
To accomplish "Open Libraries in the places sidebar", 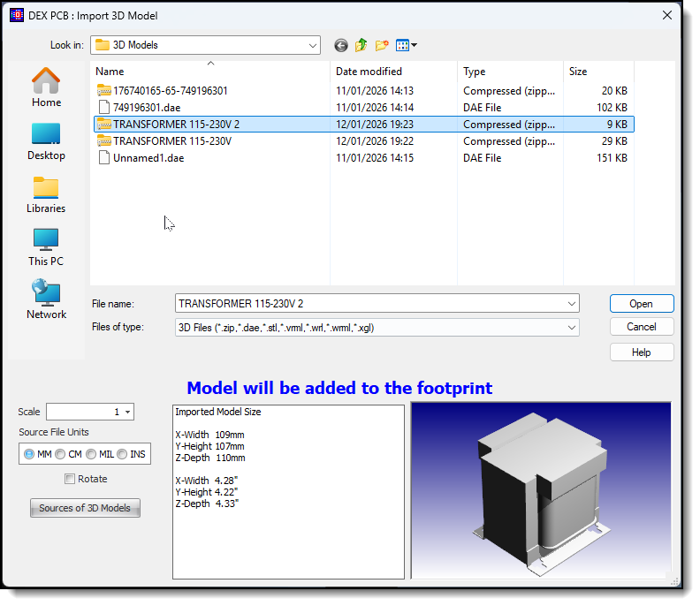I will pos(46,194).
